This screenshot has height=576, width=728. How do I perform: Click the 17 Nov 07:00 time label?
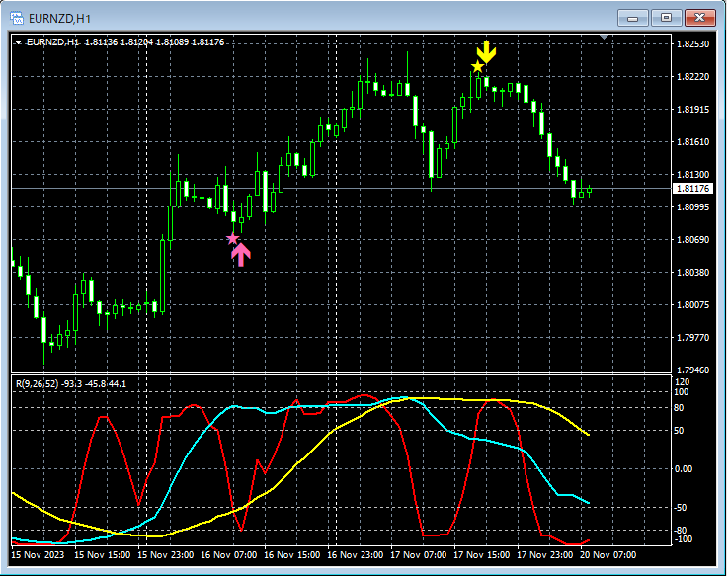click(x=418, y=555)
